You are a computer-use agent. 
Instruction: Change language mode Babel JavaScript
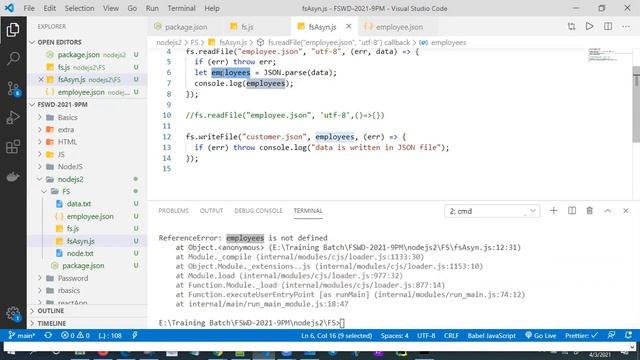coord(491,336)
